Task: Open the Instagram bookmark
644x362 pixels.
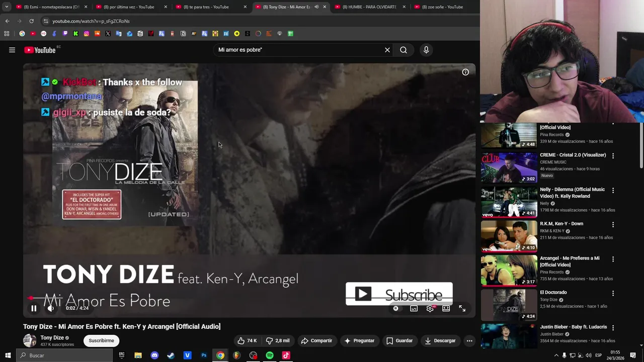Action: [x=87, y=34]
